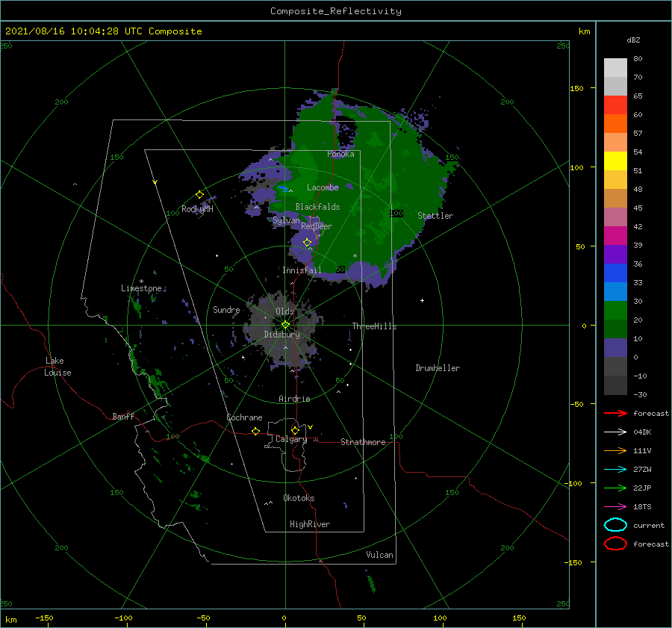This screenshot has height=628, width=672.
Task: Click the yellow radar site marker at center
Action: point(285,325)
